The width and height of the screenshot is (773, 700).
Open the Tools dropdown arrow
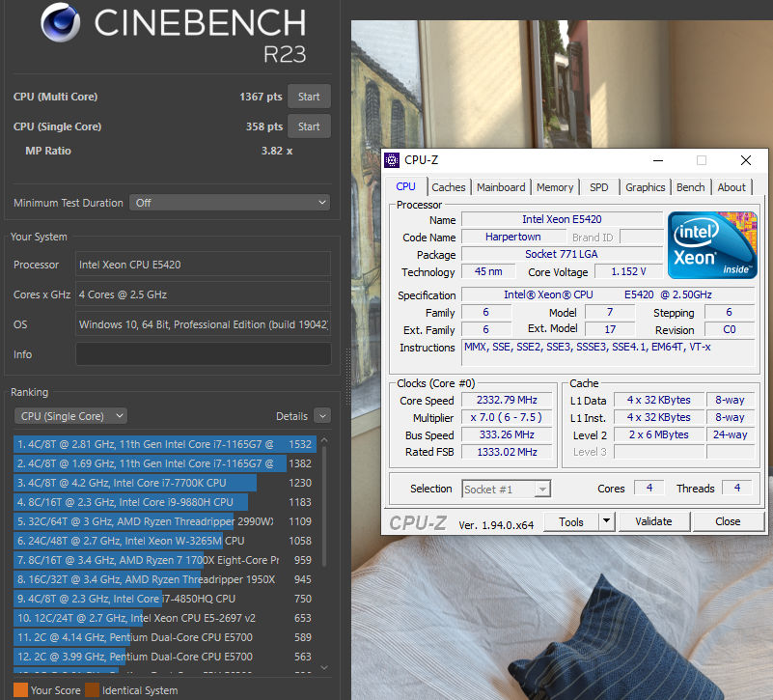pyautogui.click(x=607, y=522)
